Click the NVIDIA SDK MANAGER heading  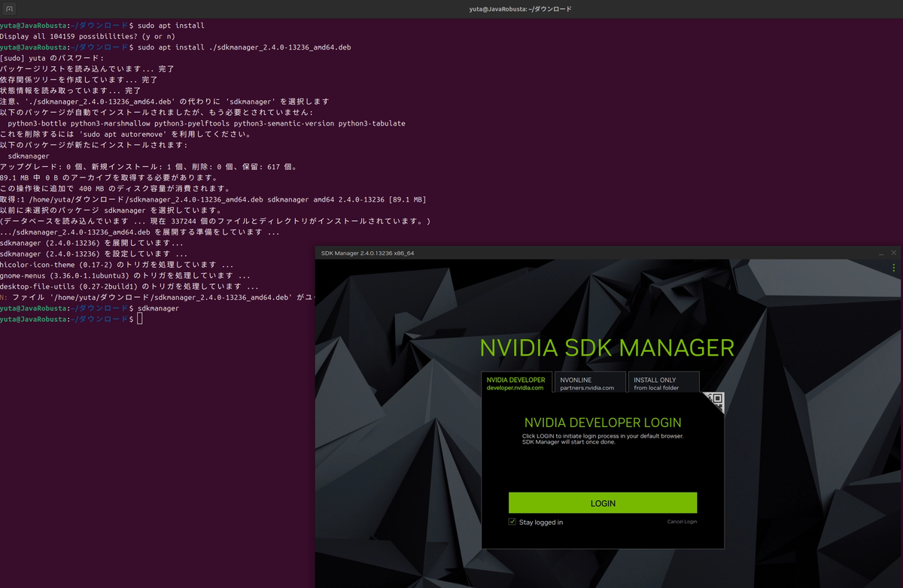[607, 347]
